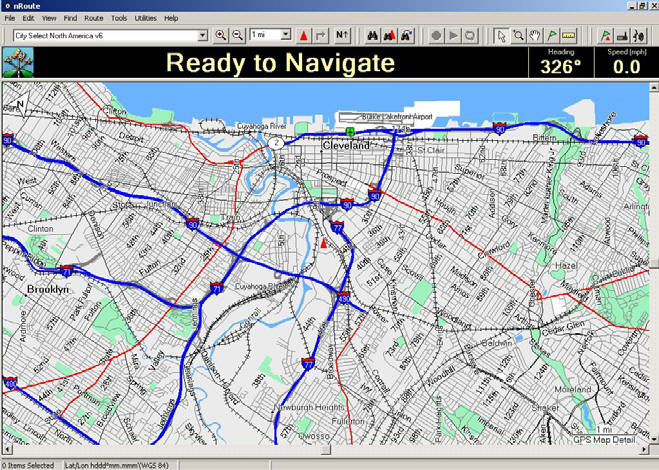The width and height of the screenshot is (659, 470).
Task: Open the 1 mi map scale dropdown
Action: click(286, 35)
